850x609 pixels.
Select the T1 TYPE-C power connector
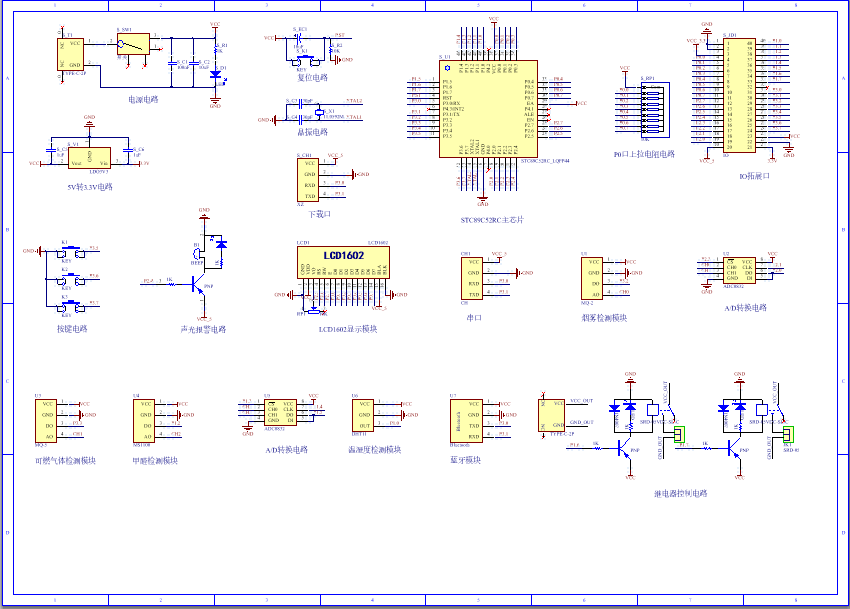point(71,54)
